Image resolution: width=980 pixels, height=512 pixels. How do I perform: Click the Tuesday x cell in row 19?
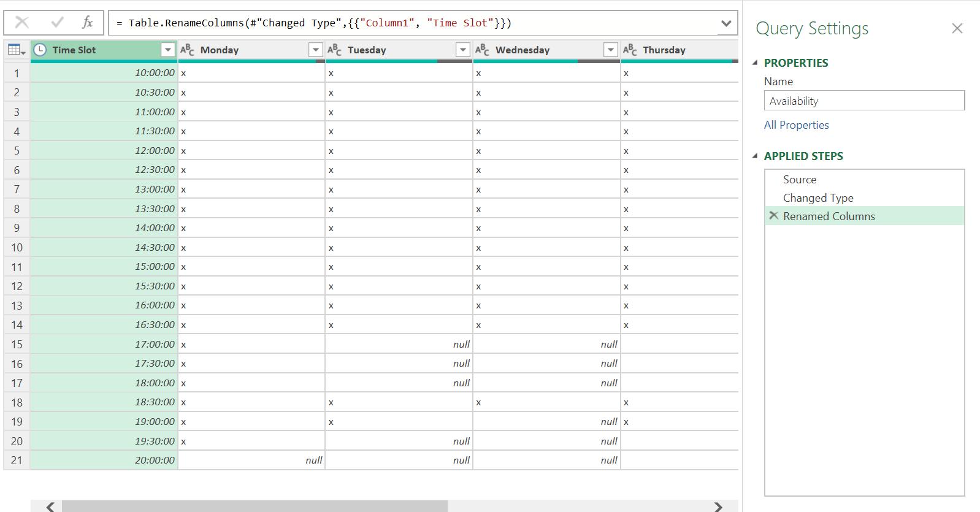(x=399, y=422)
